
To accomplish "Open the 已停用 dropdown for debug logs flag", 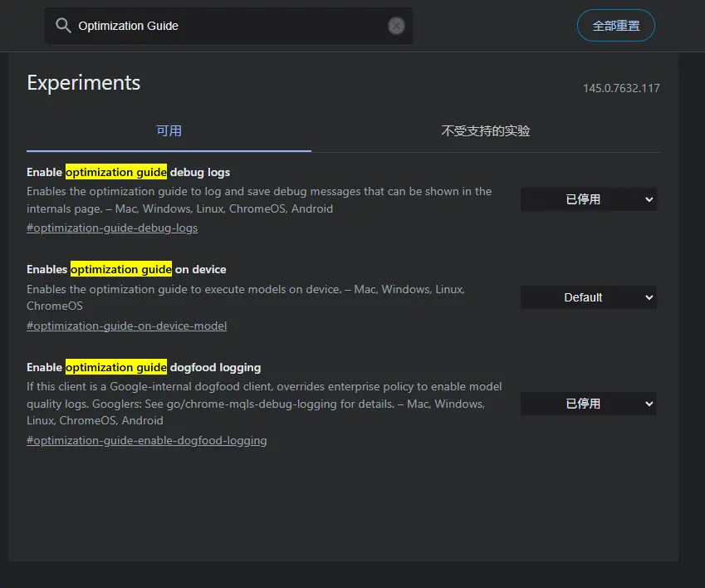I will click(588, 199).
